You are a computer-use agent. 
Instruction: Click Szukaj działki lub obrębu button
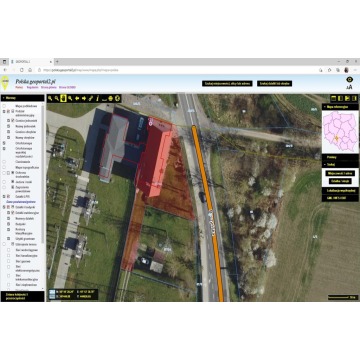tap(275, 83)
